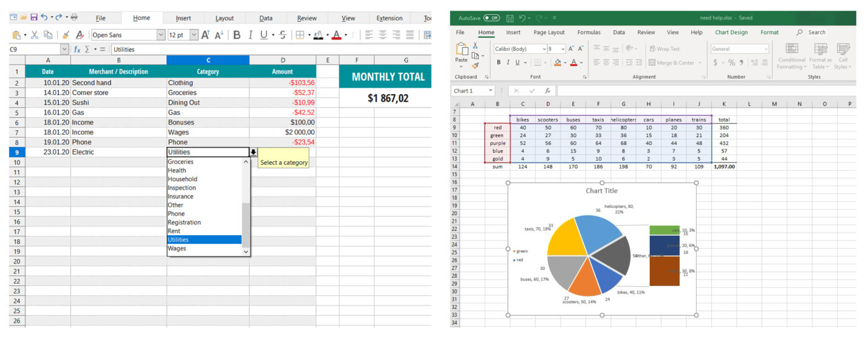Viewport: 868px width, 338px height.
Task: Open Page Layout tab in Excel
Action: point(549,32)
